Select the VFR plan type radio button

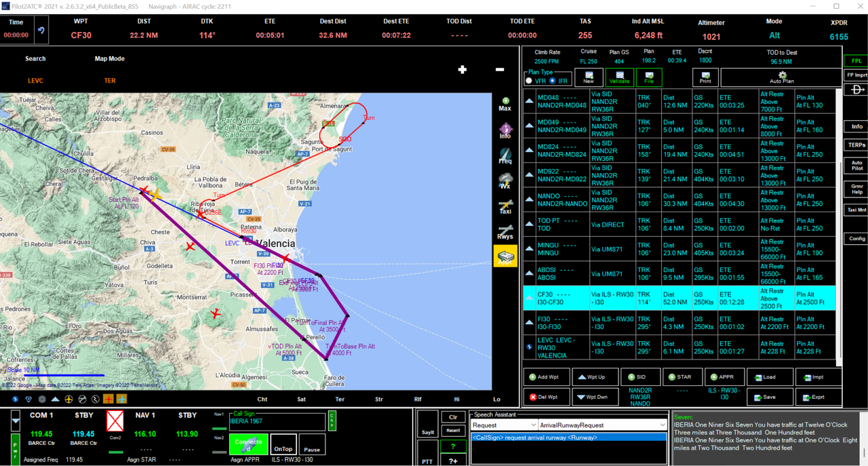click(529, 81)
